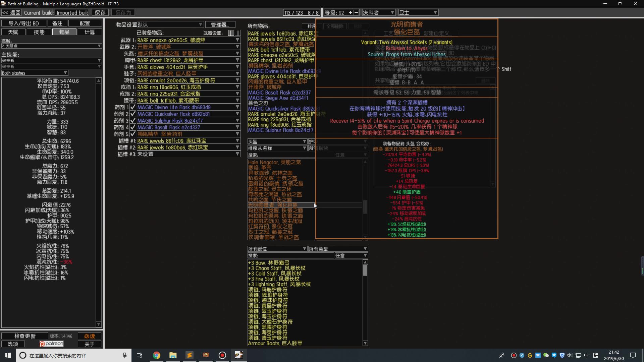Open the 卫士 ascendancy dropdown
The height and width of the screenshot is (362, 644).
(x=418, y=12)
